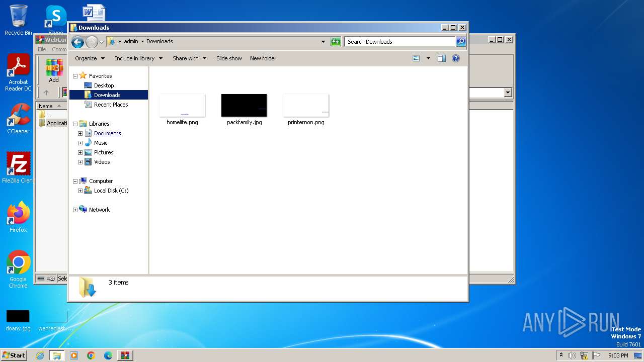Show hidden tray icons arrow

561,355
